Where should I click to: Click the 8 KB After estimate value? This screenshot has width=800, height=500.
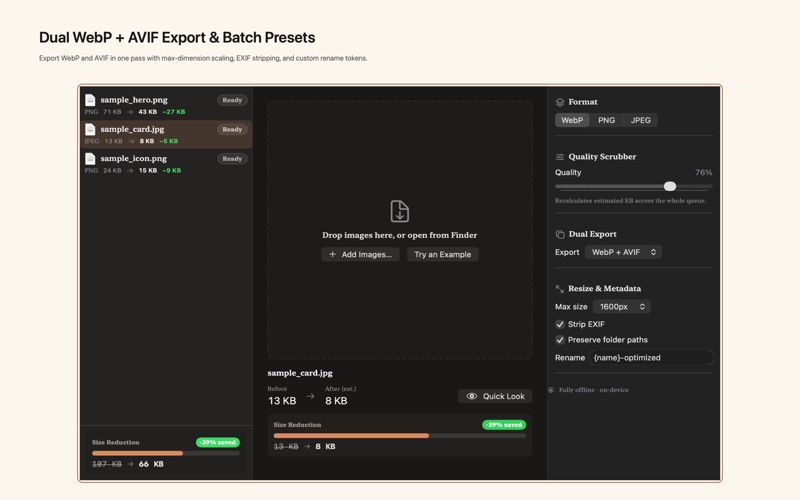pyautogui.click(x=336, y=401)
